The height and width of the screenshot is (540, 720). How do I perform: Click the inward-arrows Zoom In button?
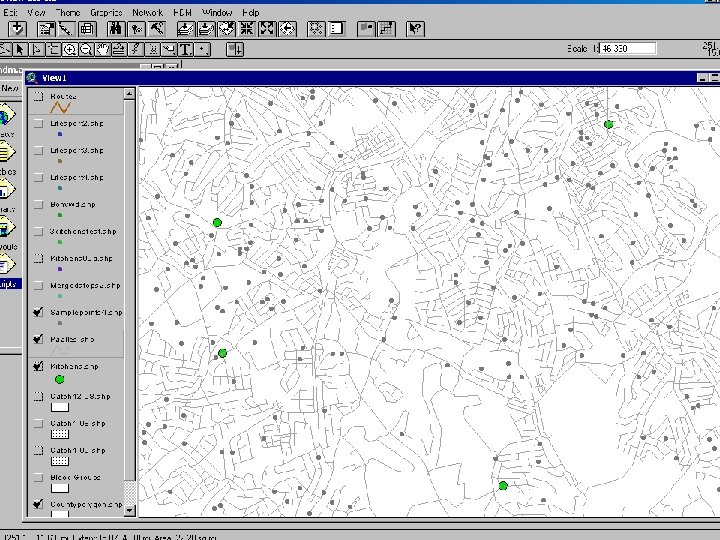coord(247,29)
